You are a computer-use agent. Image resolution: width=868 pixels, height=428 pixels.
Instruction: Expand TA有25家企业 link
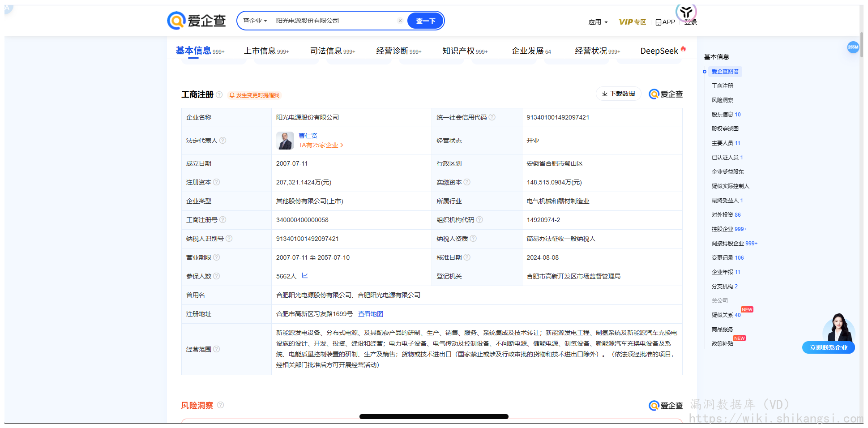(x=321, y=145)
